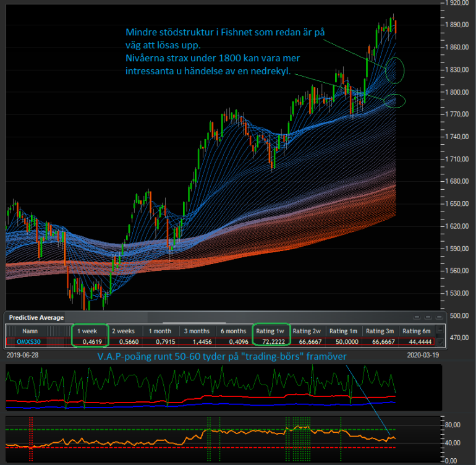
Task: Click the 'V.A.P-poäng runt 50-60' annotation text
Action: tap(222, 357)
